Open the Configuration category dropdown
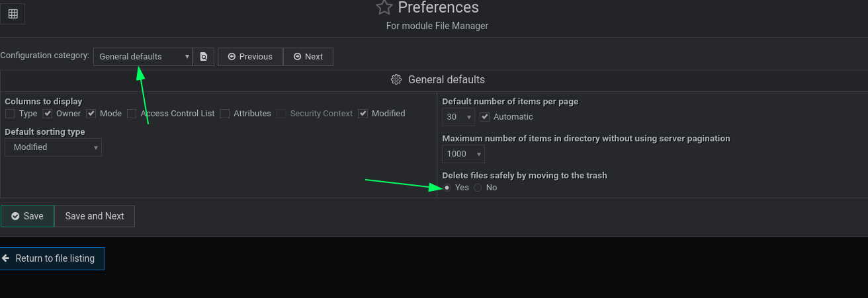868x298 pixels. 143,57
